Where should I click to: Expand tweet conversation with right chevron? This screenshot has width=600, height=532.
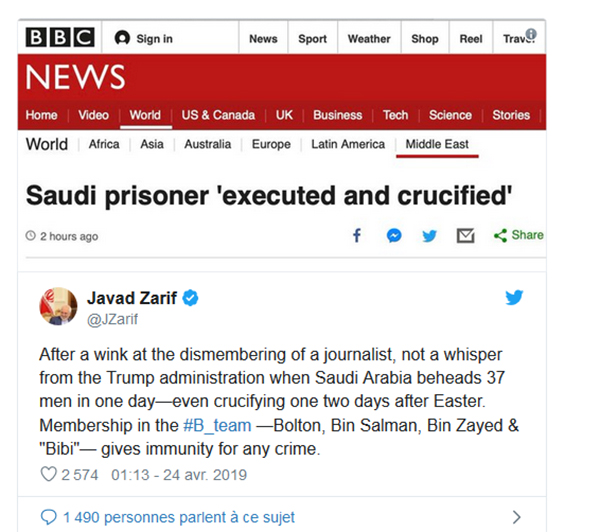pyautogui.click(x=516, y=517)
